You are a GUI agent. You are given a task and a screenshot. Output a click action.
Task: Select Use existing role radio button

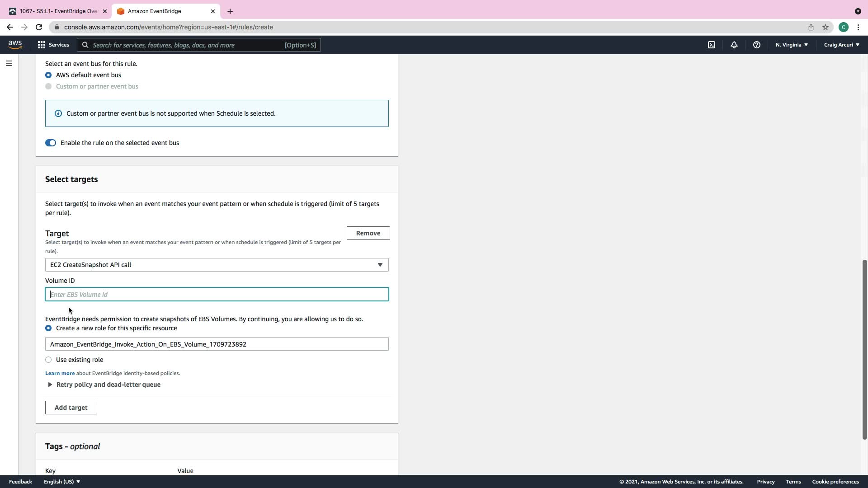(x=48, y=360)
